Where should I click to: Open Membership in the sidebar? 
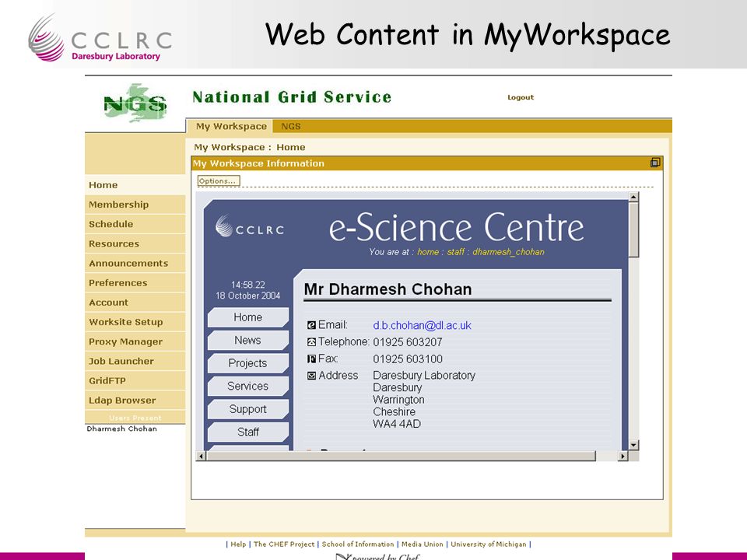point(135,205)
